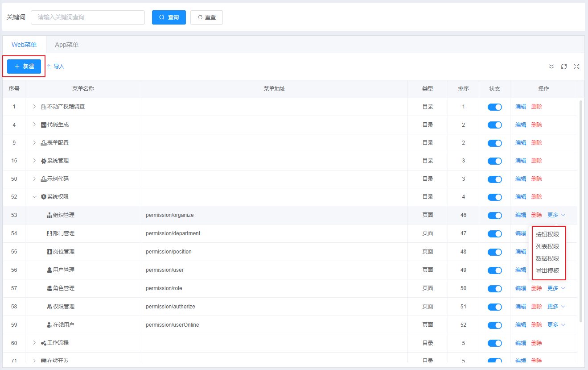The width and height of the screenshot is (588, 370).
Task: Expand the 表单配置 directory row
Action: click(34, 143)
